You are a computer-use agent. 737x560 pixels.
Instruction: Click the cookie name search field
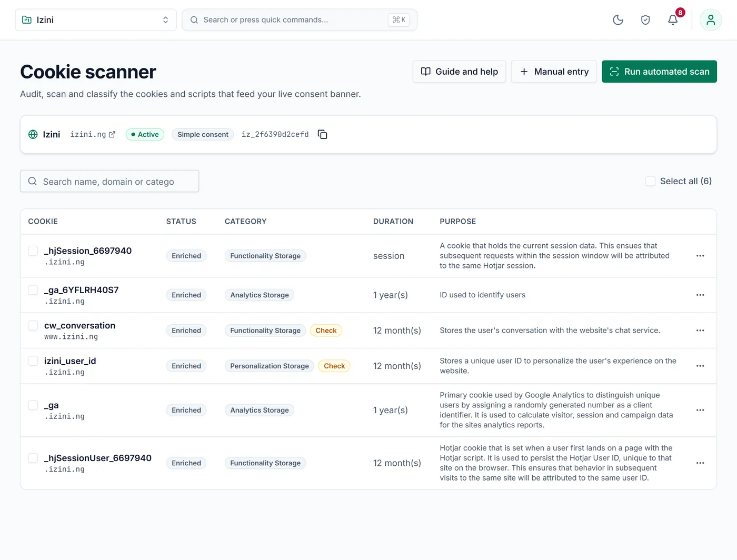(x=109, y=181)
